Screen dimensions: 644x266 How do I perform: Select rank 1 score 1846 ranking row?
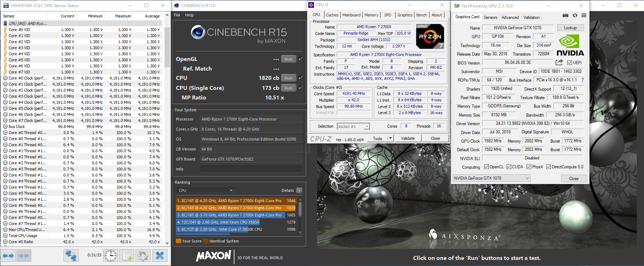pyautogui.click(x=236, y=201)
